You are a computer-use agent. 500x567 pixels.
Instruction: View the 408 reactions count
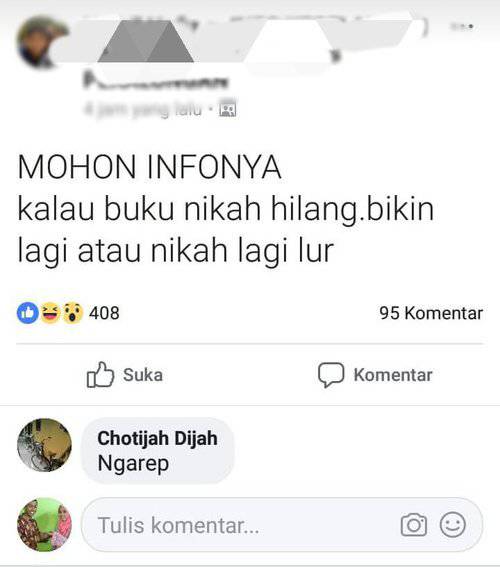[104, 313]
